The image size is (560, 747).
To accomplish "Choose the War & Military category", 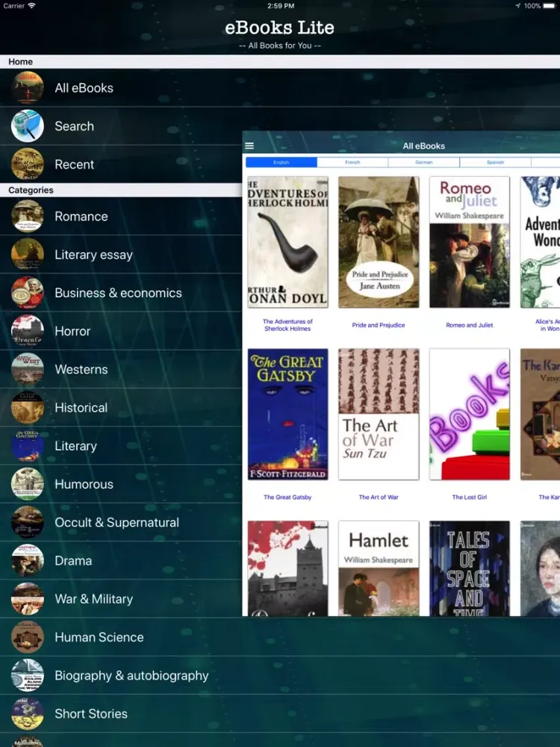I will pyautogui.click(x=121, y=599).
